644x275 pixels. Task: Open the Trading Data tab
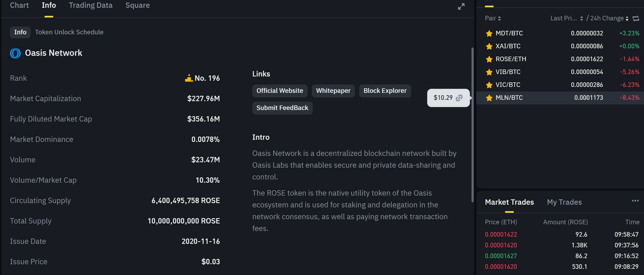[91, 5]
